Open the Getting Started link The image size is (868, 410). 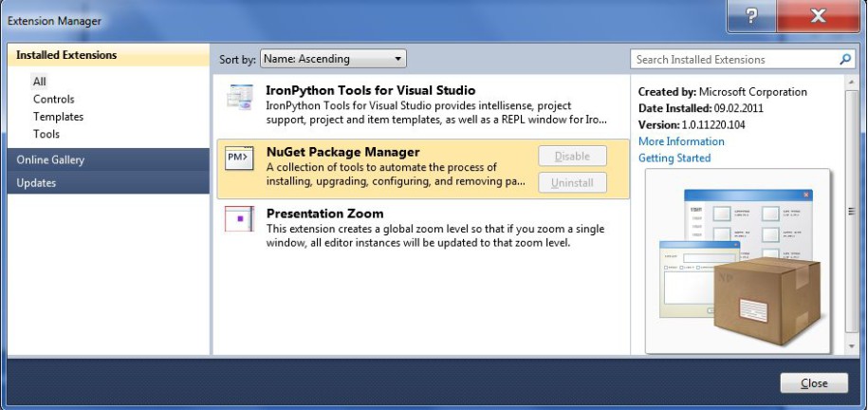[x=674, y=158]
